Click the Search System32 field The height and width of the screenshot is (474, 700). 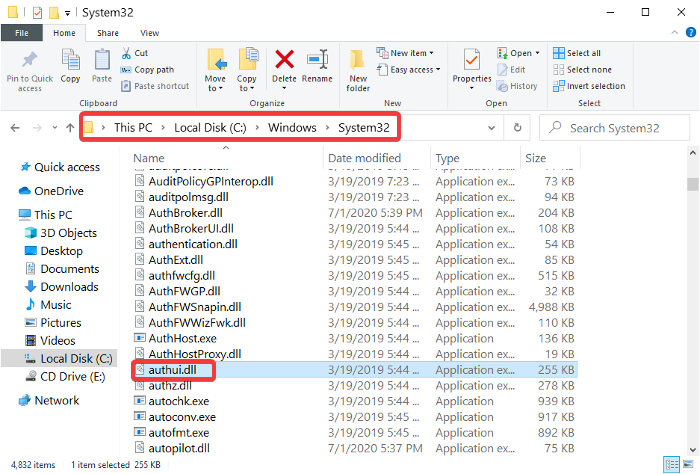[x=614, y=128]
